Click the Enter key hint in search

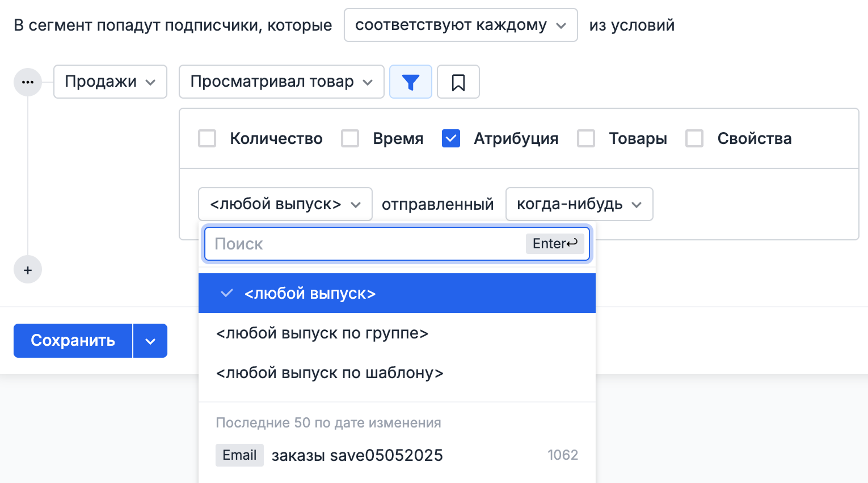point(554,244)
